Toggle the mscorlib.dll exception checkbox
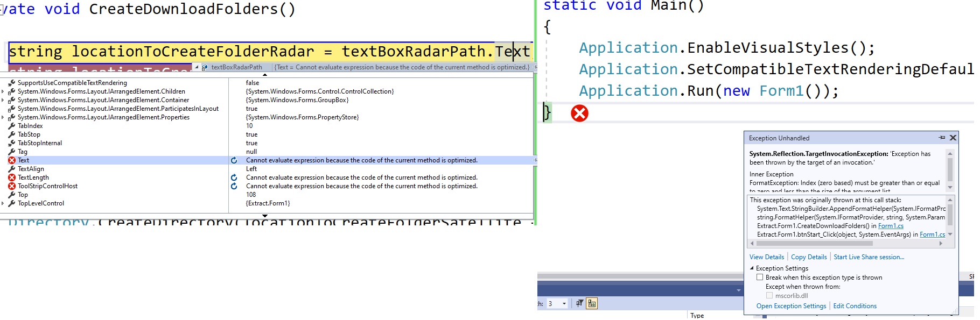 [x=769, y=295]
